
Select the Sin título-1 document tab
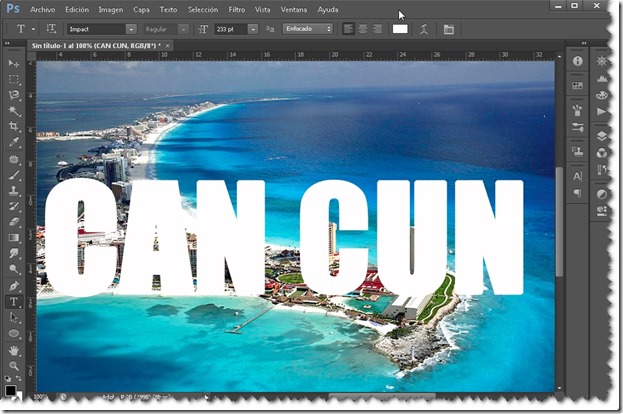97,46
